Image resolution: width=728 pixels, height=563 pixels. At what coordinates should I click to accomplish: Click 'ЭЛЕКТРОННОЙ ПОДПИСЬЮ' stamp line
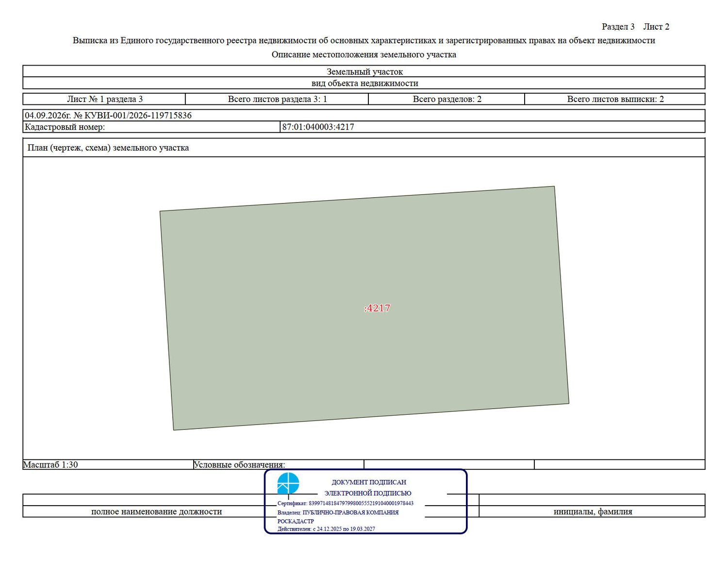tap(368, 493)
